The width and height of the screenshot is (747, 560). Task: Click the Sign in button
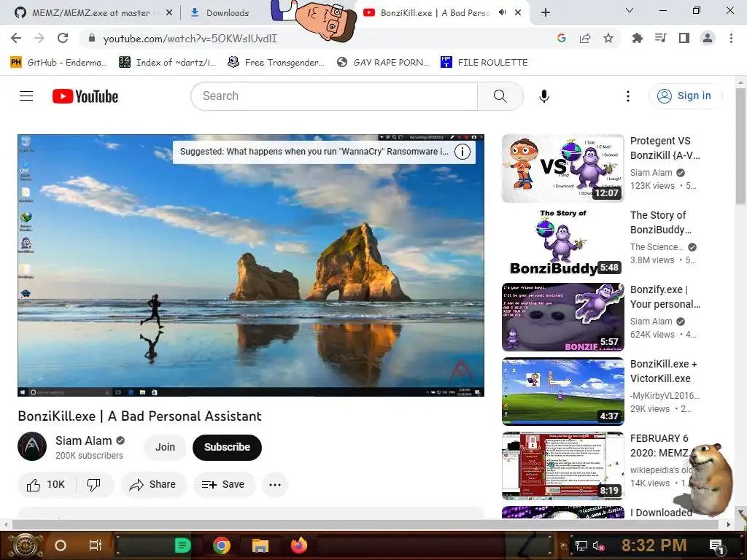pyautogui.click(x=685, y=96)
